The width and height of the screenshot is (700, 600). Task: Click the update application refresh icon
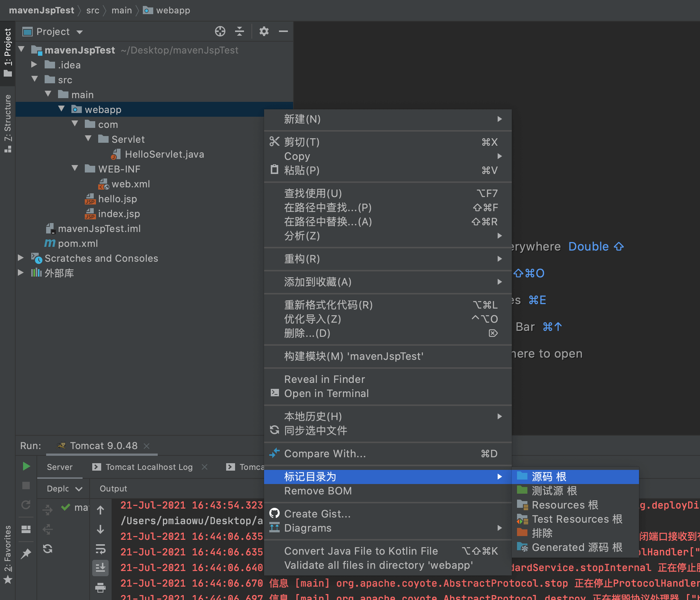click(48, 549)
